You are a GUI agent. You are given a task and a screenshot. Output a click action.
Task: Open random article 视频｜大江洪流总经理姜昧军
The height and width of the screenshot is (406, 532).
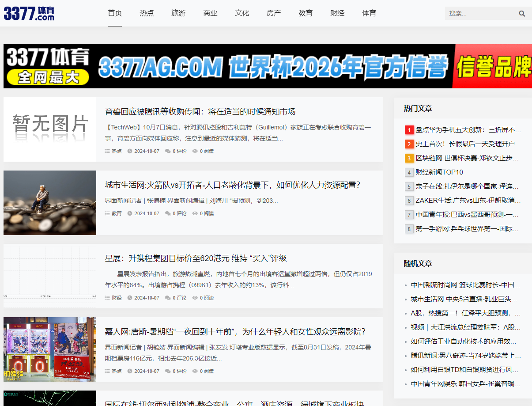(x=466, y=327)
